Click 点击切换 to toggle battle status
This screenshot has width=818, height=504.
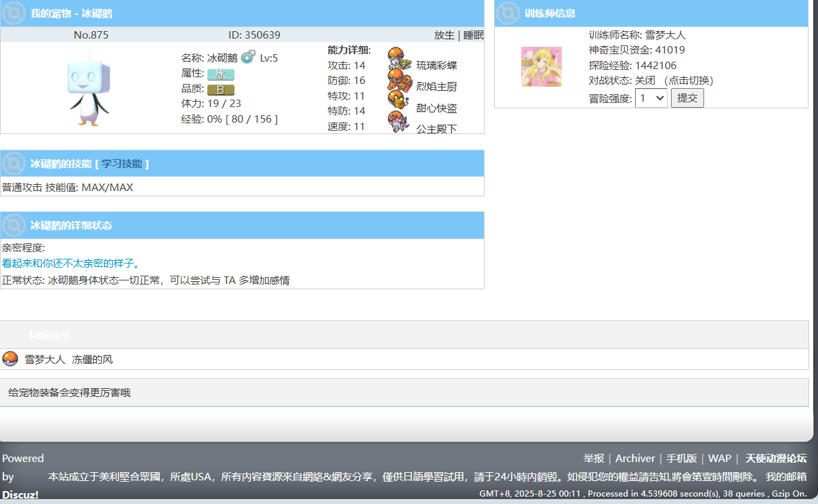click(x=689, y=81)
